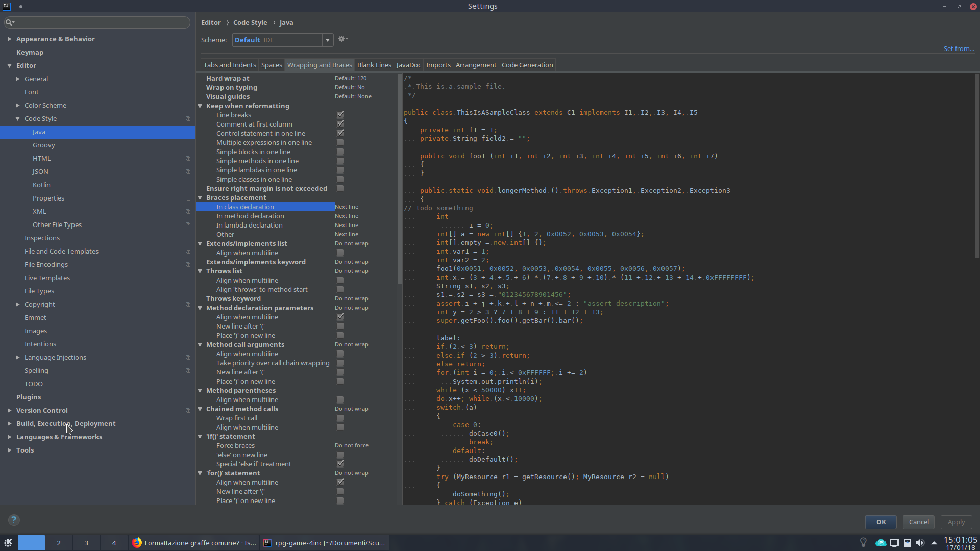Uncheck Control statement in one line
980x551 pixels.
click(x=340, y=133)
